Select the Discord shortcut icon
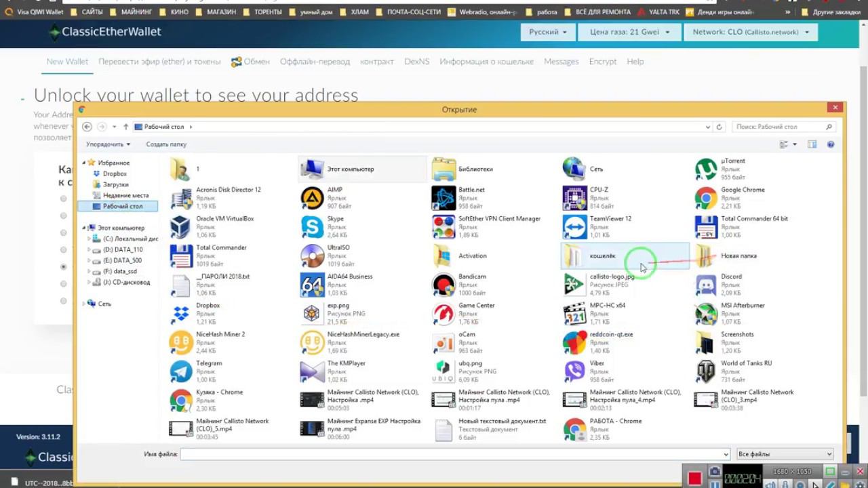Screen dimensions: 868x488 tap(706, 285)
